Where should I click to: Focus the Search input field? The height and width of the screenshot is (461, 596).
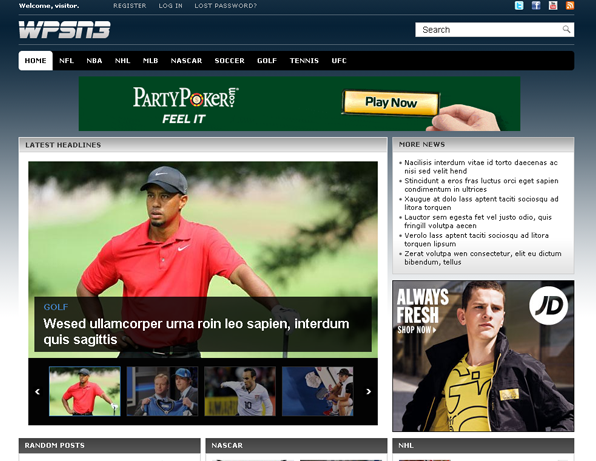point(495,30)
